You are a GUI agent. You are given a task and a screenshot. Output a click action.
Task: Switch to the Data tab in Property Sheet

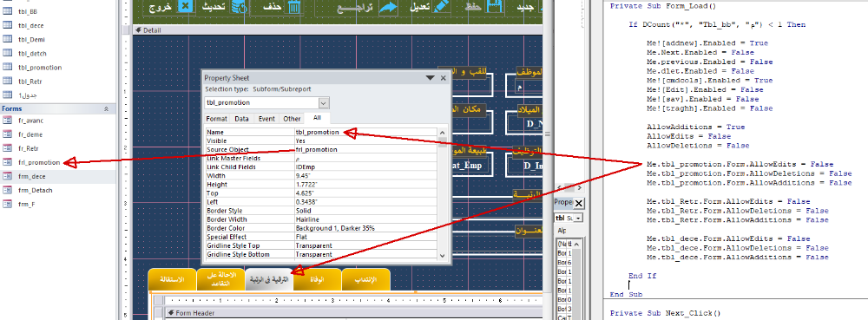point(241,119)
